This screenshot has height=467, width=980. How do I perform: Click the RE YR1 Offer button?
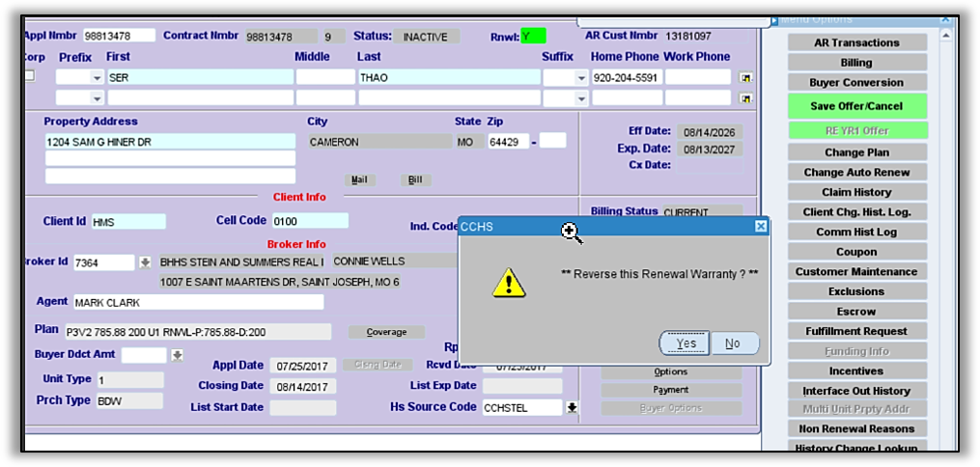coord(856,130)
